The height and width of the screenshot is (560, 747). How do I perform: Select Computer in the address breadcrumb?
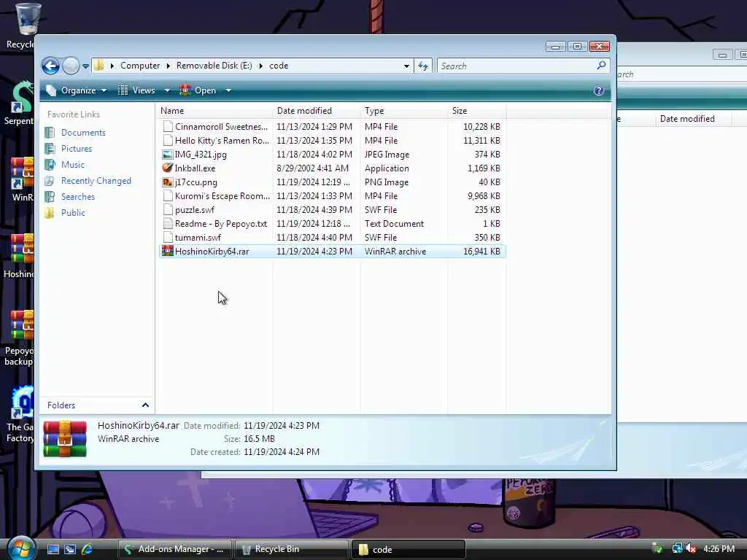(140, 66)
